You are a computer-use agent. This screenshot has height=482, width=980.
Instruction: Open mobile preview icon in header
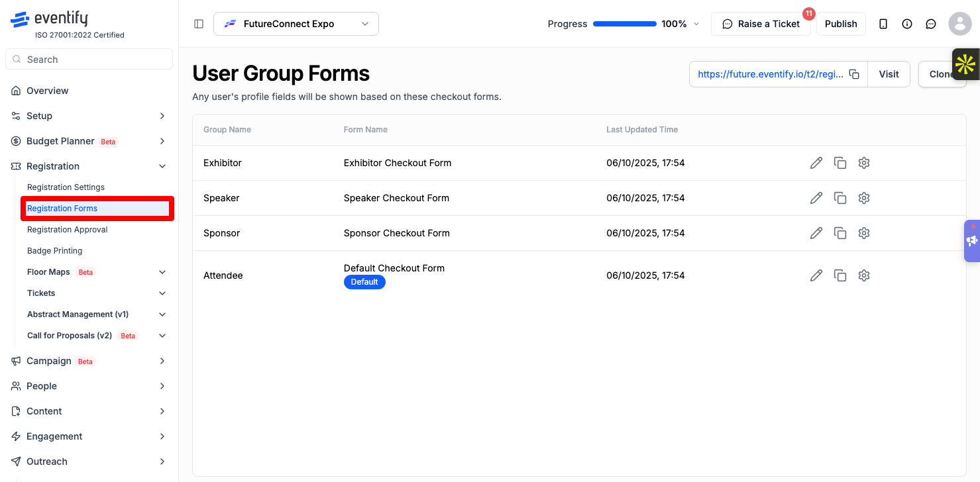click(x=883, y=24)
